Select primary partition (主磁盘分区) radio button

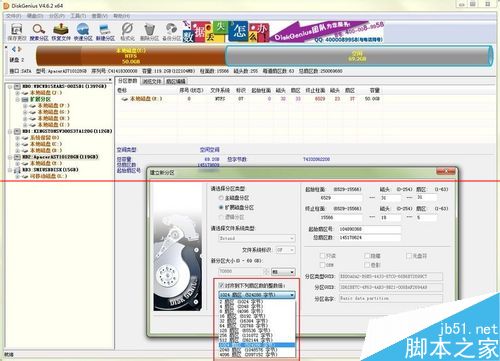(221, 198)
